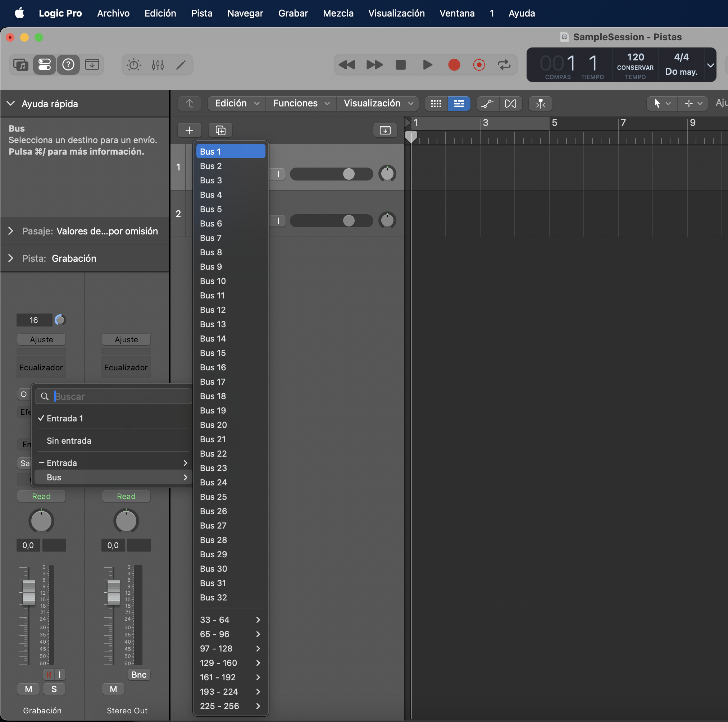This screenshot has height=722, width=728.
Task: Click the Ecualizador button on Grabación
Action: click(41, 367)
